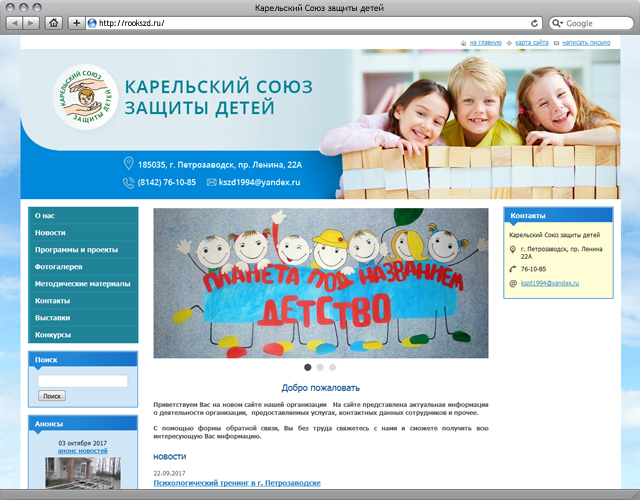Click the location pin icon in header
The height and width of the screenshot is (500, 640).
[129, 163]
